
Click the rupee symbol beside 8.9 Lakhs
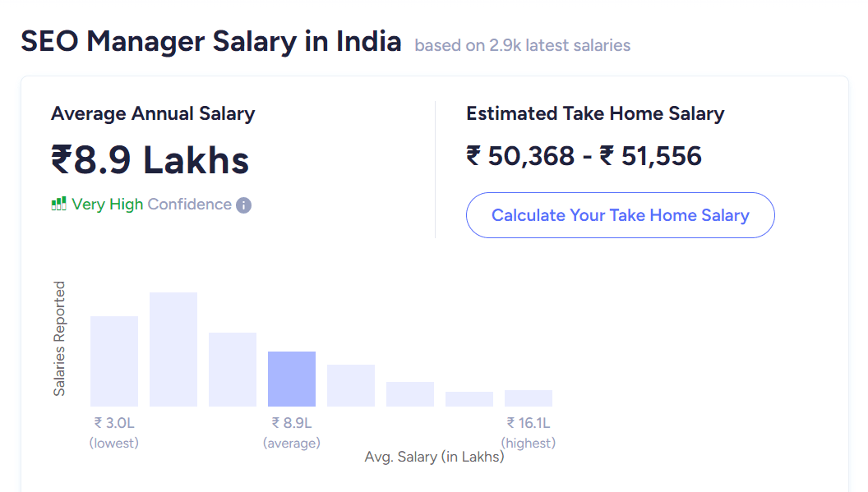[63, 160]
